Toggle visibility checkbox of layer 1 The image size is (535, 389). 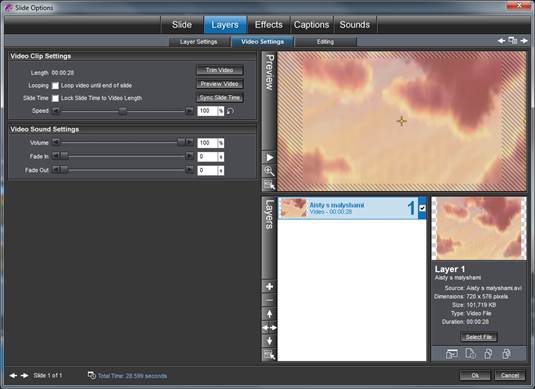(x=422, y=208)
